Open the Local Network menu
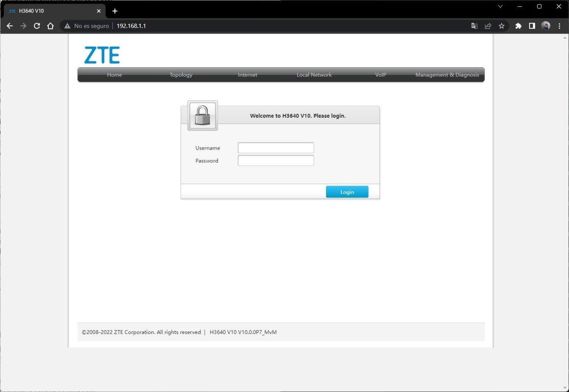Screen dimensions: 569x392 click(314, 75)
